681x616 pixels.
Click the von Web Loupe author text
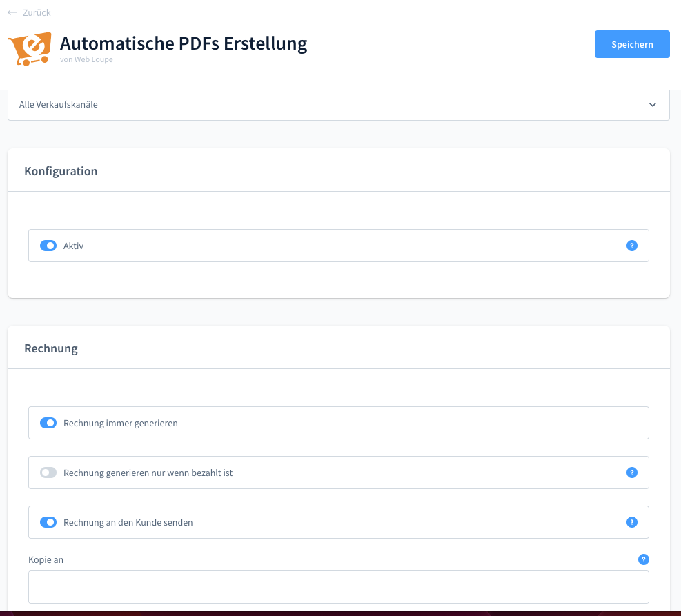(x=86, y=60)
